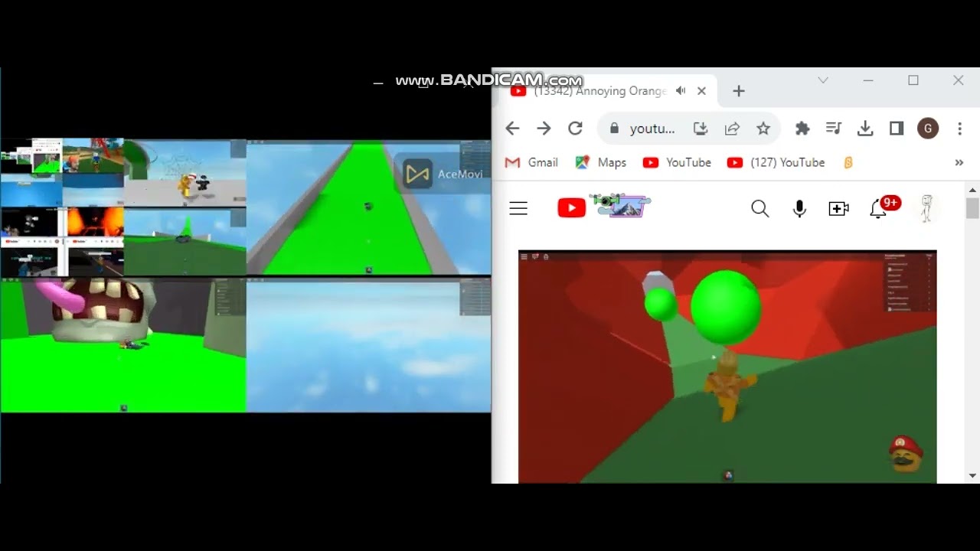Open a new Chrome tab

pyautogui.click(x=738, y=91)
